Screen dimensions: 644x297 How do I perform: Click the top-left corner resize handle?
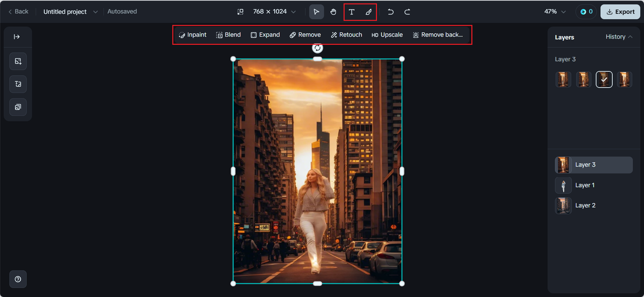pyautogui.click(x=233, y=59)
